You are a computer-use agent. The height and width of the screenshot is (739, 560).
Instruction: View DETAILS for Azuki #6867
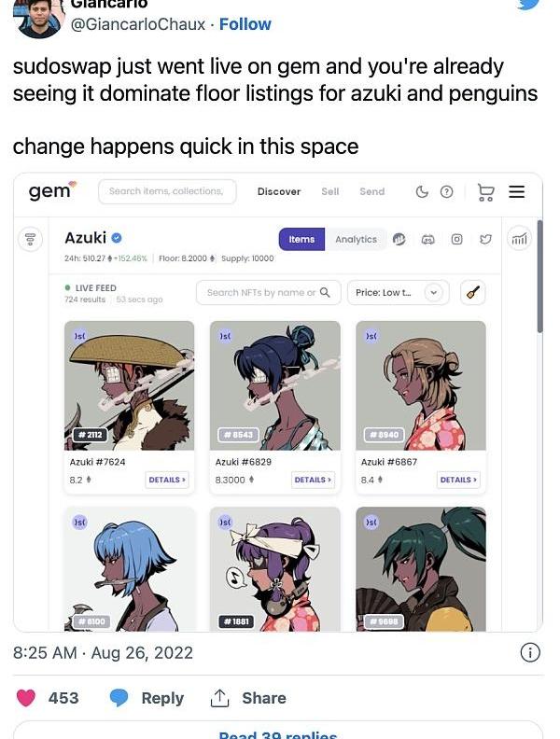click(458, 480)
